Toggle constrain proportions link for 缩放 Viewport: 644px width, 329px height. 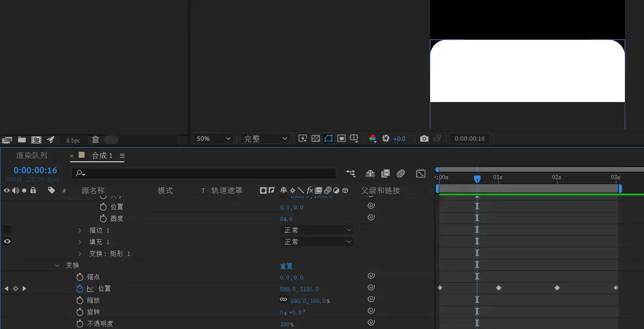pos(284,300)
